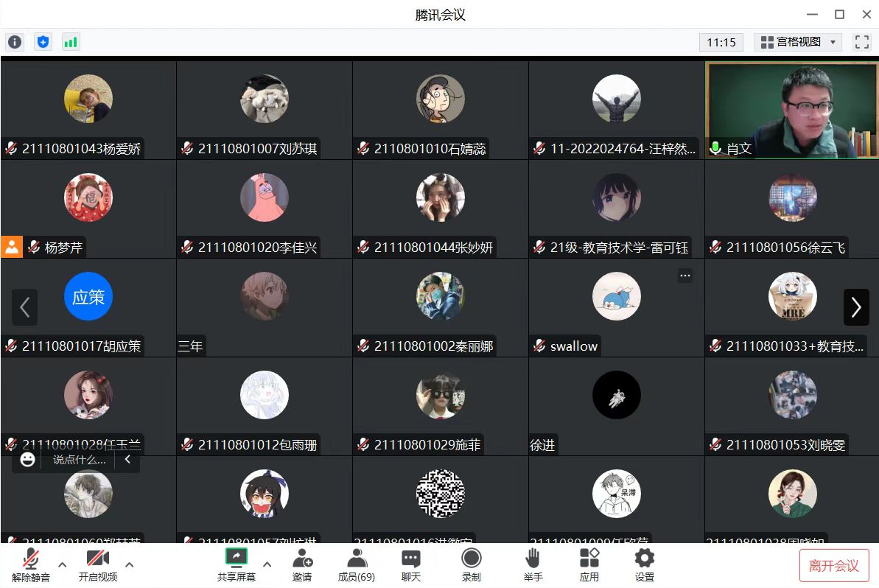Open the Apps (应用) icon

pyautogui.click(x=589, y=565)
